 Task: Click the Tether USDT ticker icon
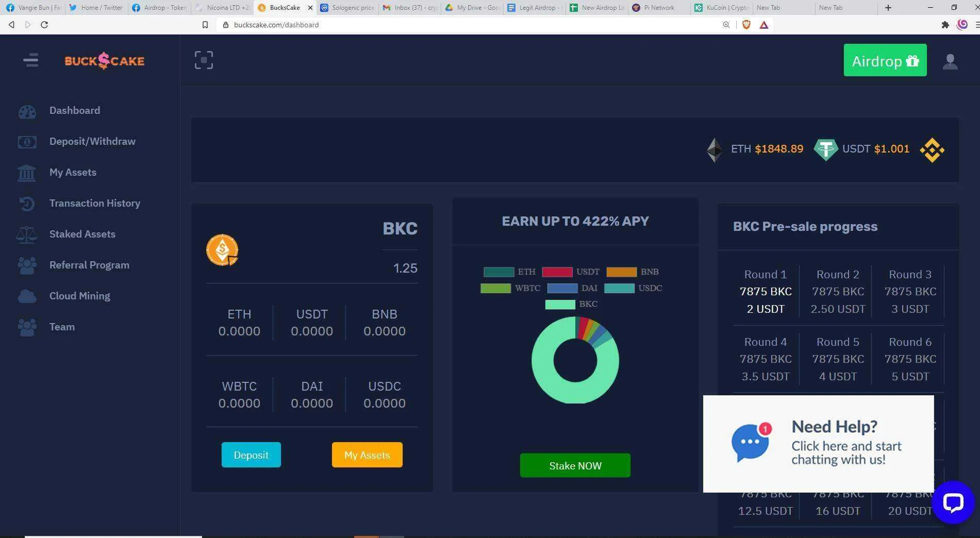coord(825,150)
